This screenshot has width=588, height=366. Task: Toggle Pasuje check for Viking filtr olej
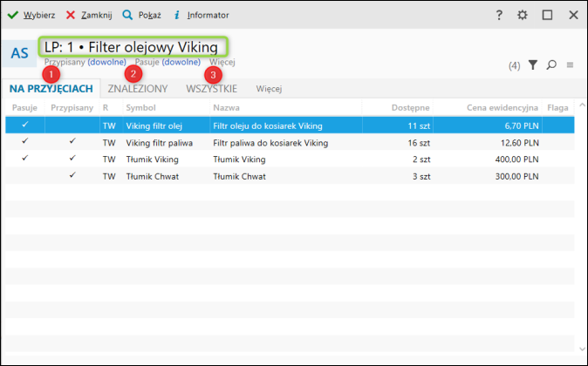point(24,125)
